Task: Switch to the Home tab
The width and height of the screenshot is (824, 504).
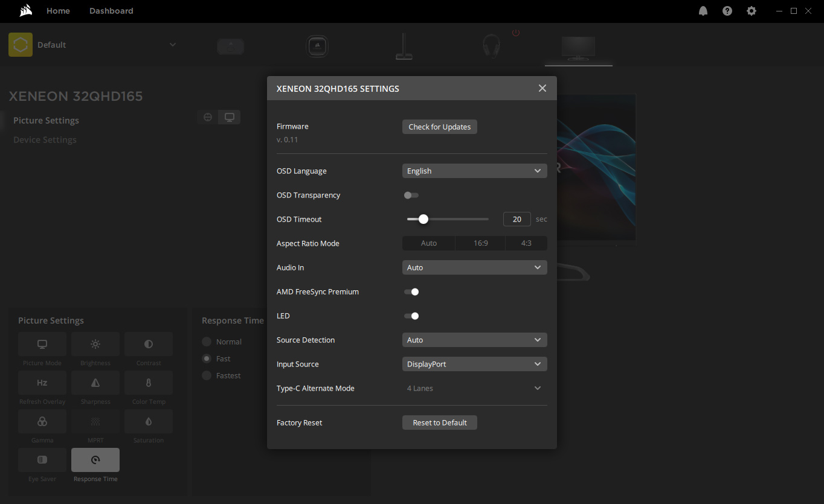Action: coord(58,11)
